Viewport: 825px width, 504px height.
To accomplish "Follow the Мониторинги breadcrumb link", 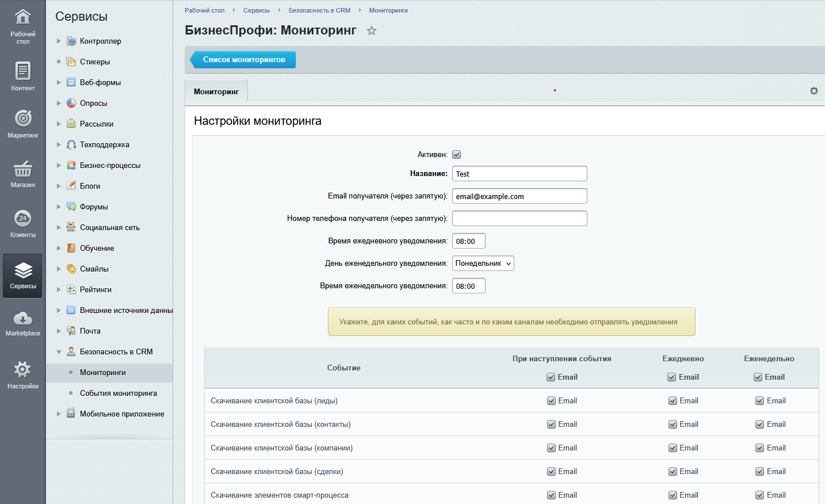I will (388, 10).
